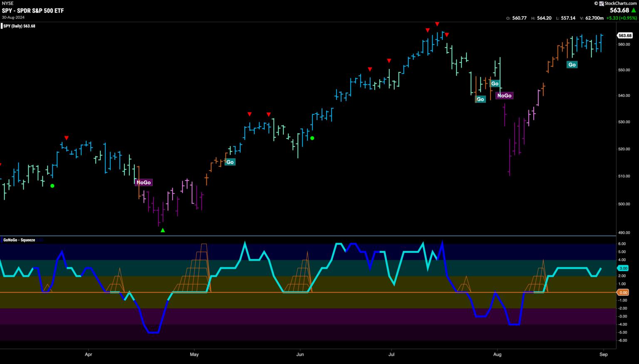Click the red triangle marker in late March
The width and height of the screenshot is (639, 364).
tap(66, 138)
